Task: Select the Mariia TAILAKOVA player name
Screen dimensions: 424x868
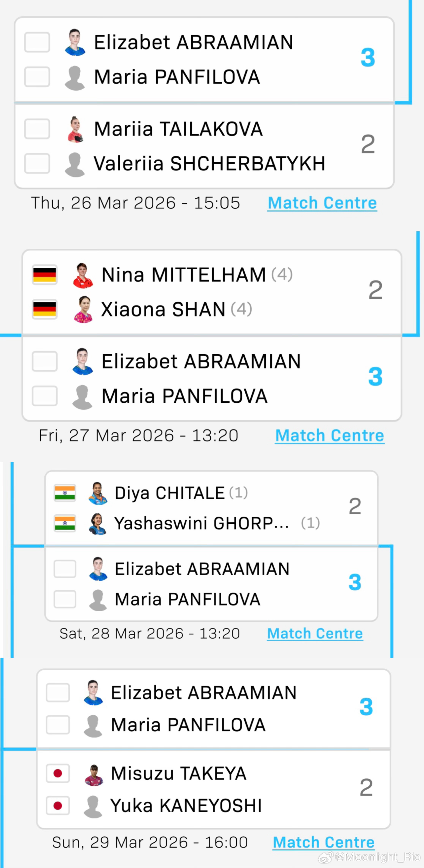Action: coord(178,129)
